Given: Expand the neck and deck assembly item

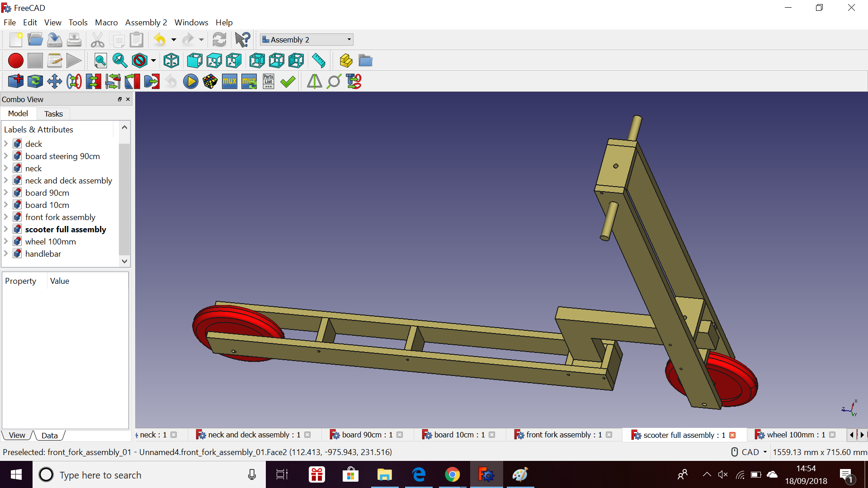Looking at the screenshot, I should [x=6, y=180].
